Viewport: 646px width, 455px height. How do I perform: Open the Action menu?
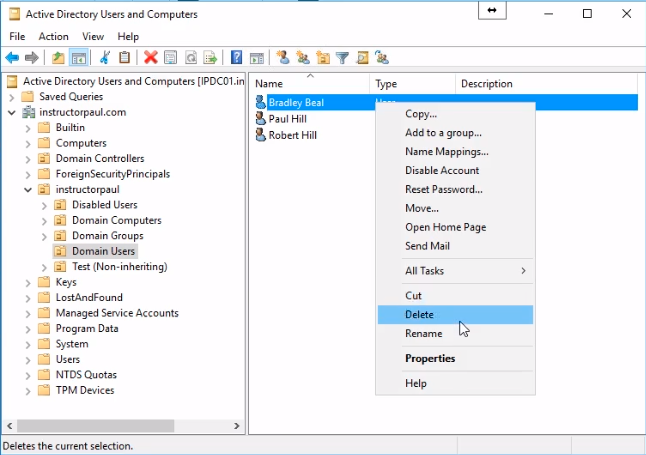point(54,37)
